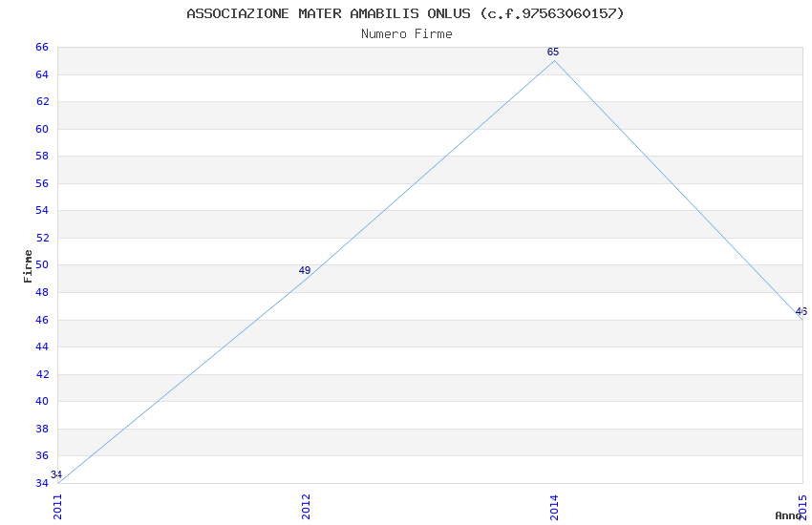Click the y-axis value 44
This screenshot has width=812, height=525.
click(42, 346)
